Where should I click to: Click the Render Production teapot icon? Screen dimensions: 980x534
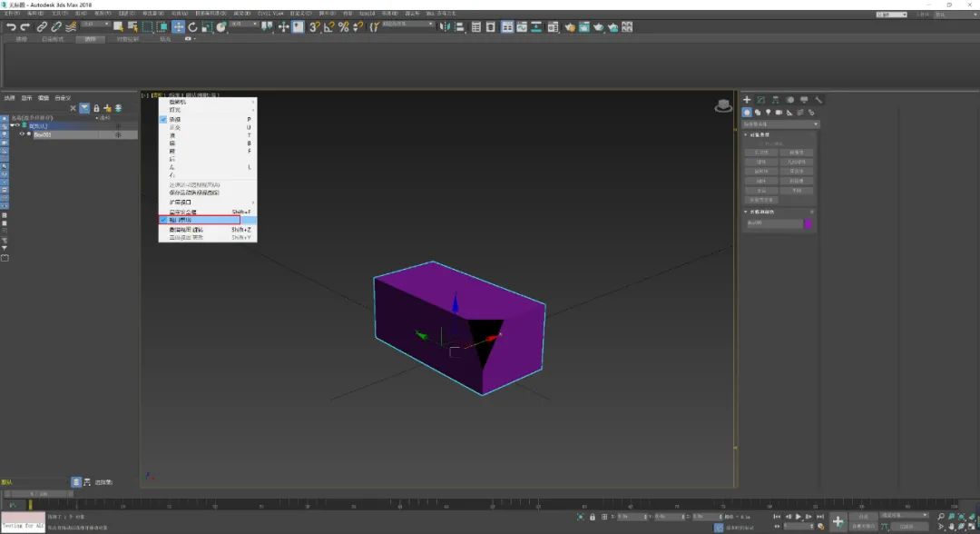click(598, 27)
